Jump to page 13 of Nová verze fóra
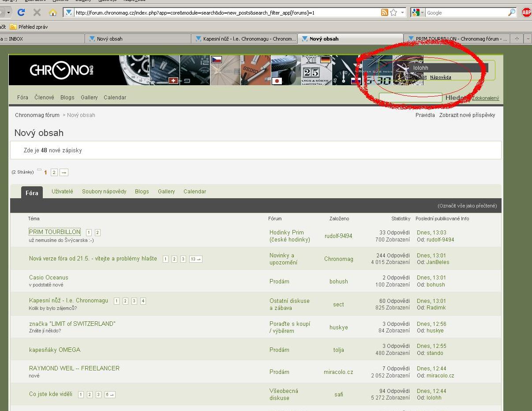 [x=195, y=259]
